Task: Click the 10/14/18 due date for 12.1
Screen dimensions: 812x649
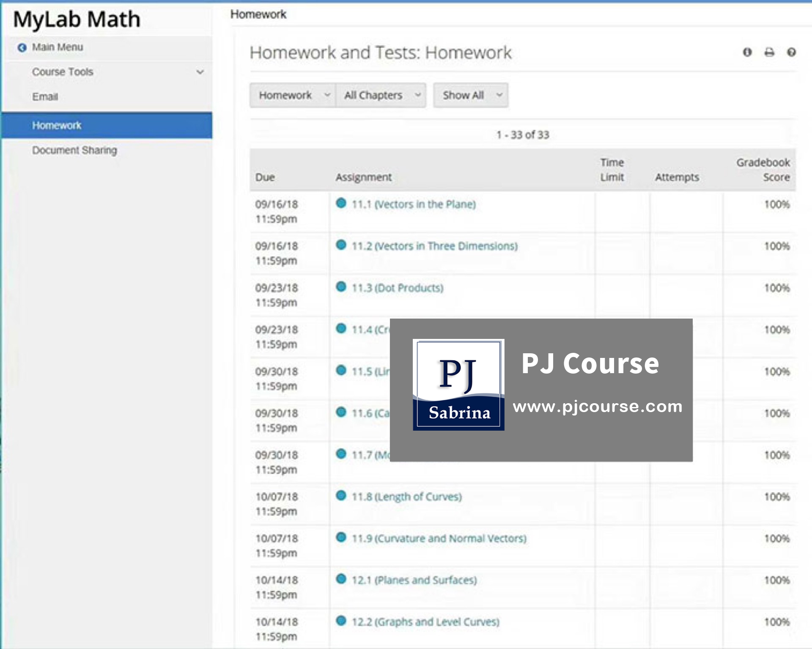Action: point(277,580)
